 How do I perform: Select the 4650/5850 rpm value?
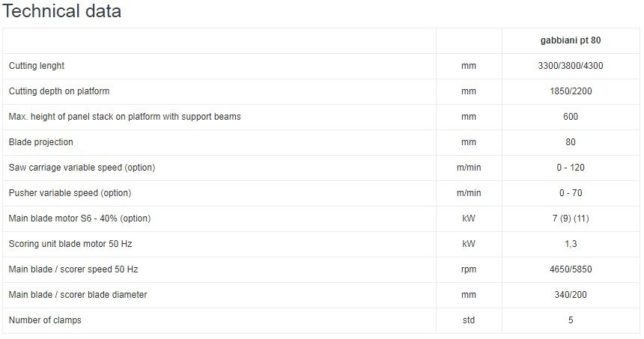pyautogui.click(x=571, y=269)
